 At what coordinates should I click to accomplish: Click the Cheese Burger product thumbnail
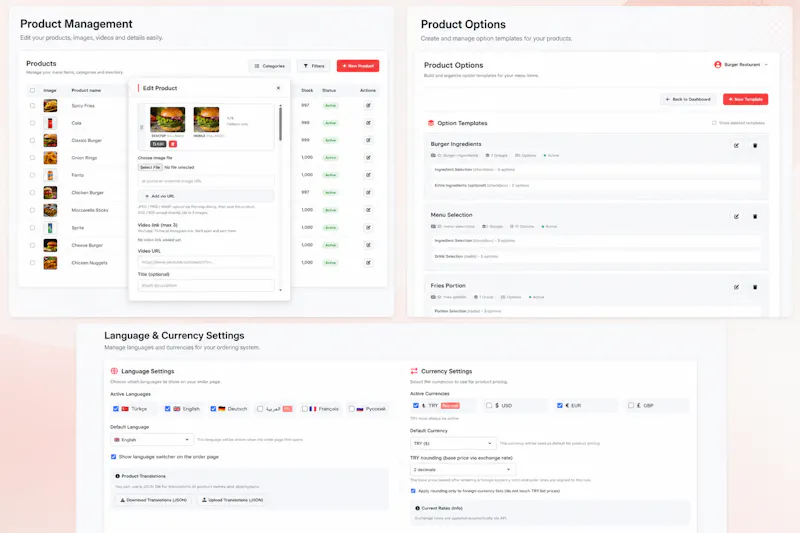(x=50, y=245)
